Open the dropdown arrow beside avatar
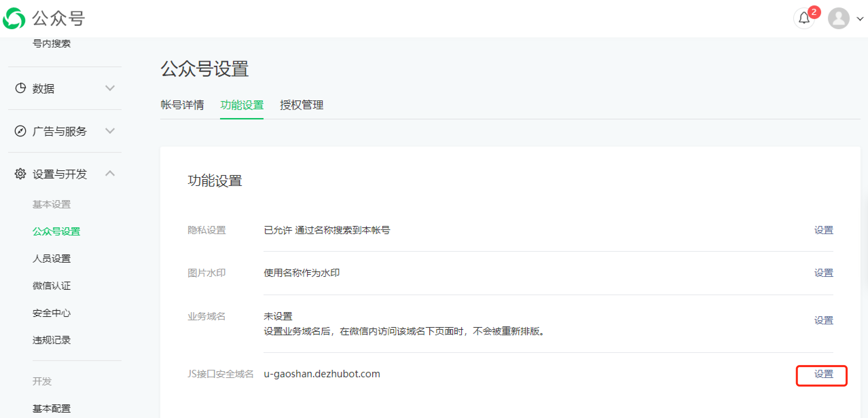The width and height of the screenshot is (868, 418). click(860, 19)
